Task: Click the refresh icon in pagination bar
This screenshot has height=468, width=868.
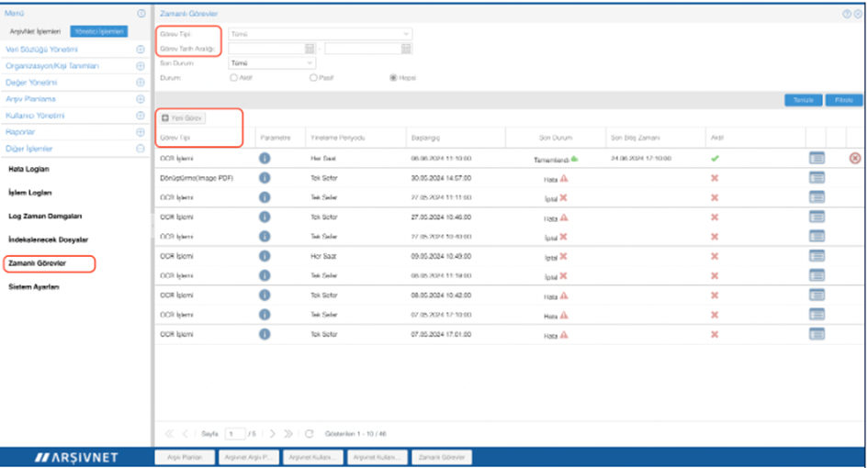Action: point(309,433)
